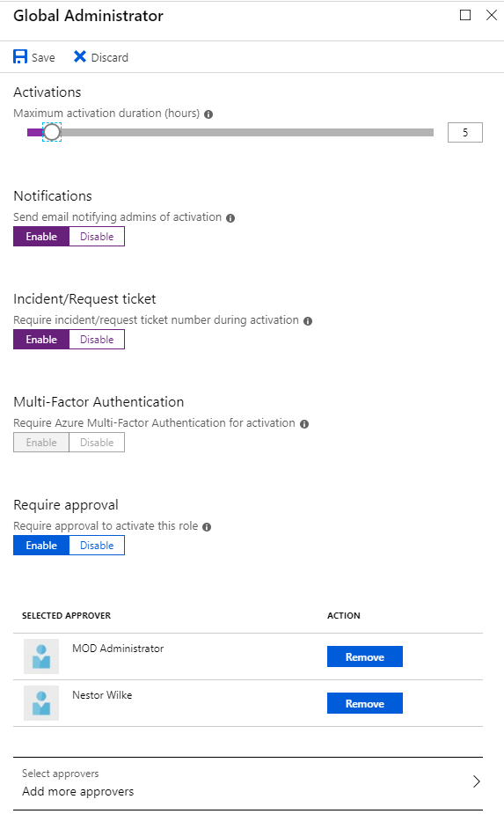Click info icon beside incident/request ticket requirement
Viewport: 504px width, 814px height.
click(x=308, y=321)
